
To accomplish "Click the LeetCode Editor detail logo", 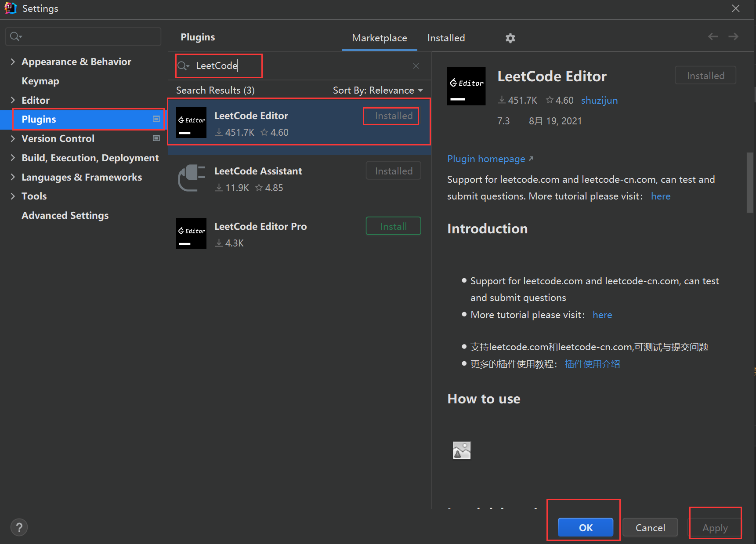I will click(x=466, y=86).
